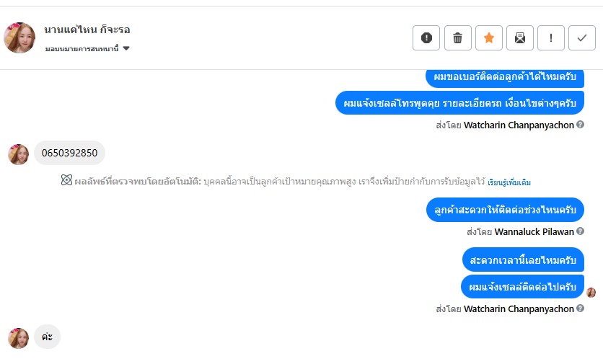Flag conversation with the exclamation mark icon
This screenshot has width=603, height=364.
[551, 38]
